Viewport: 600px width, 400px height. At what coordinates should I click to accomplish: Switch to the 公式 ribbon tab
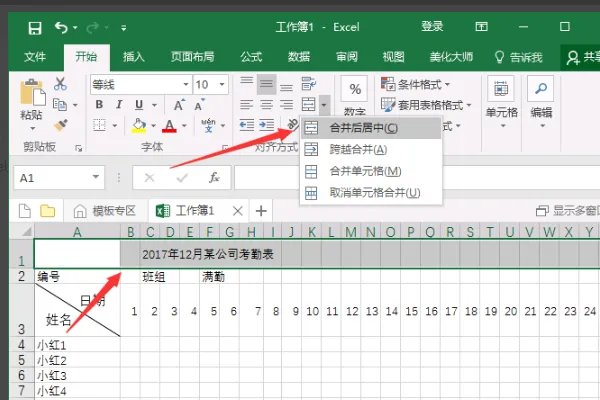pos(251,57)
